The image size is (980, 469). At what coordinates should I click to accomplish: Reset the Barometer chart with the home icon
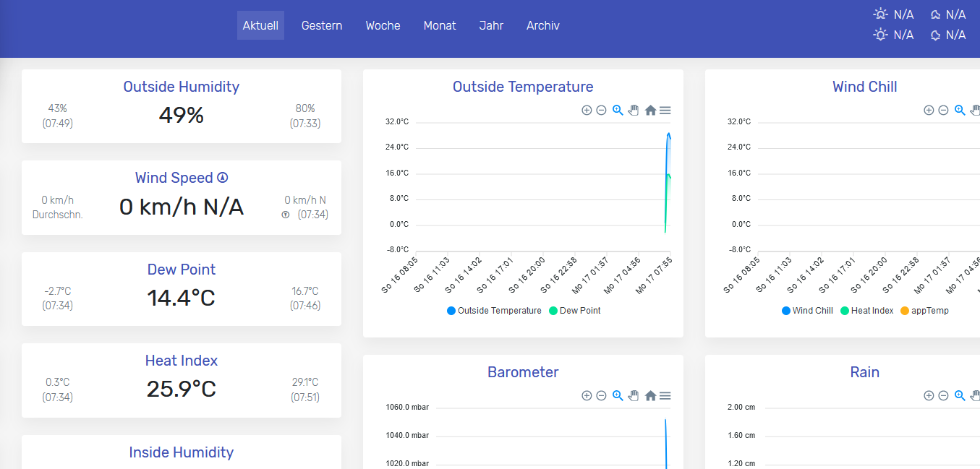point(650,395)
